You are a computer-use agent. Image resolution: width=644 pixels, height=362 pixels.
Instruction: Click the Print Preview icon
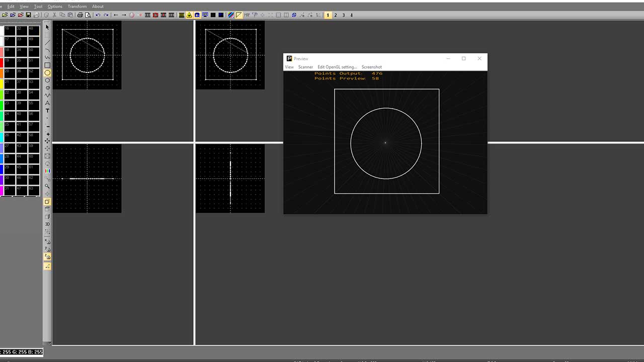pyautogui.click(x=88, y=15)
